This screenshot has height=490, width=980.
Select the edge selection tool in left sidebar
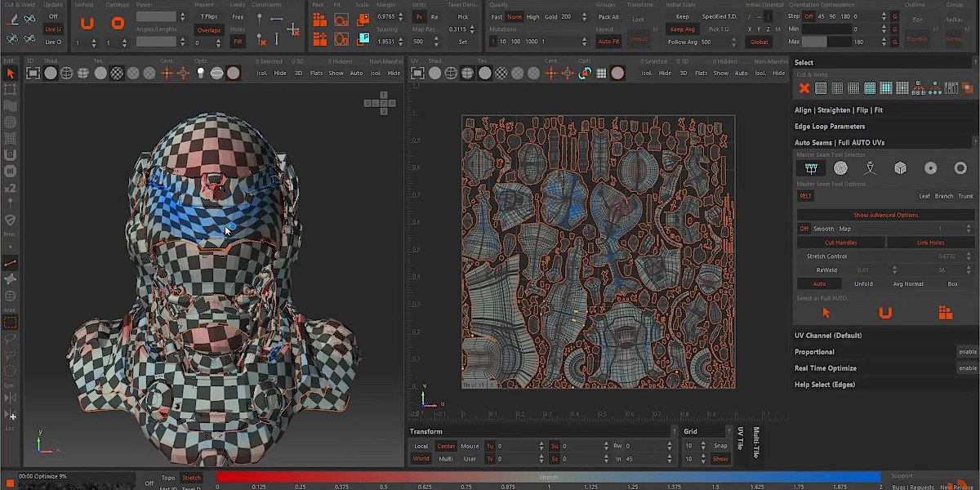point(11,263)
